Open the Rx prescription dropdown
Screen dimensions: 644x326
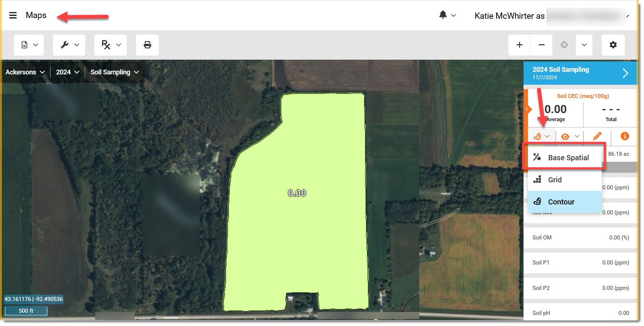tap(111, 45)
